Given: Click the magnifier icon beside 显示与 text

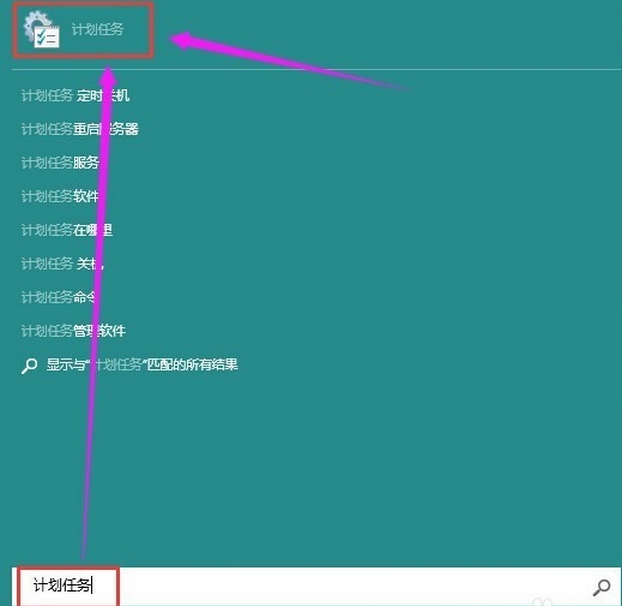Looking at the screenshot, I should pyautogui.click(x=29, y=366).
